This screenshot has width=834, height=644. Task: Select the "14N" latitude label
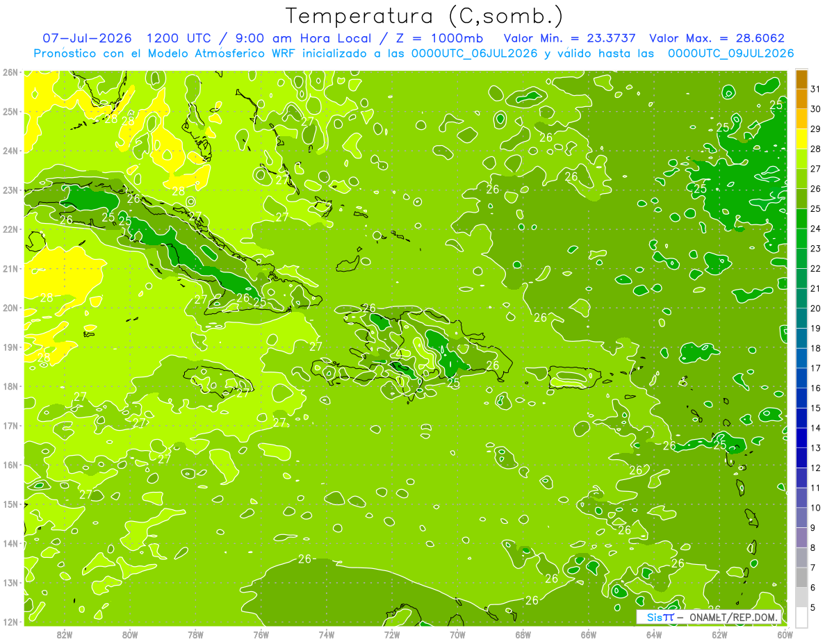point(10,543)
